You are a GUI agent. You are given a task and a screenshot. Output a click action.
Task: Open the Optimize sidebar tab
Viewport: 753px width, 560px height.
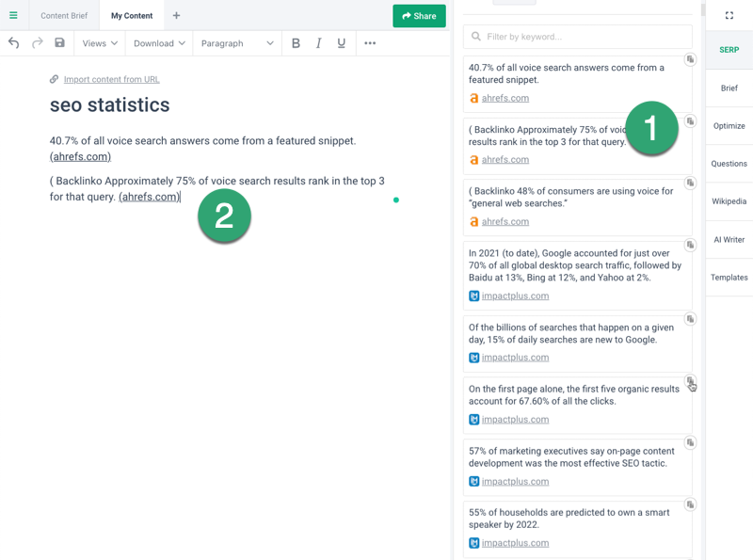tap(729, 126)
